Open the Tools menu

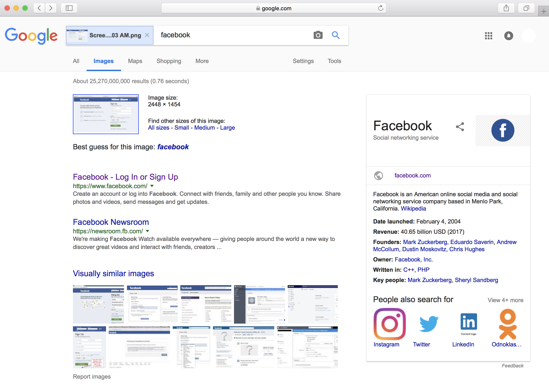pos(334,61)
